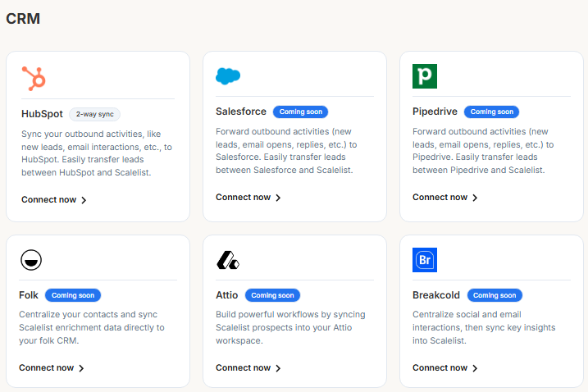Click the Coming soon badge next to Attio
Viewport: 588px width, 392px height.
tap(272, 295)
